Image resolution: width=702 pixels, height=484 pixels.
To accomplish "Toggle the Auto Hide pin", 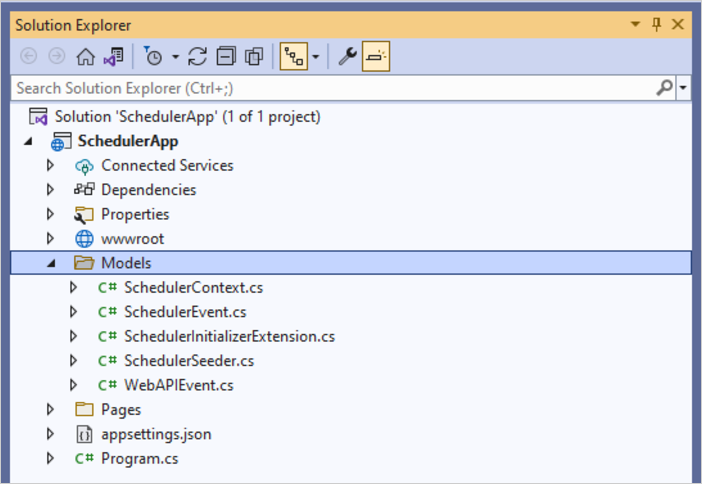I will pyautogui.click(x=657, y=24).
